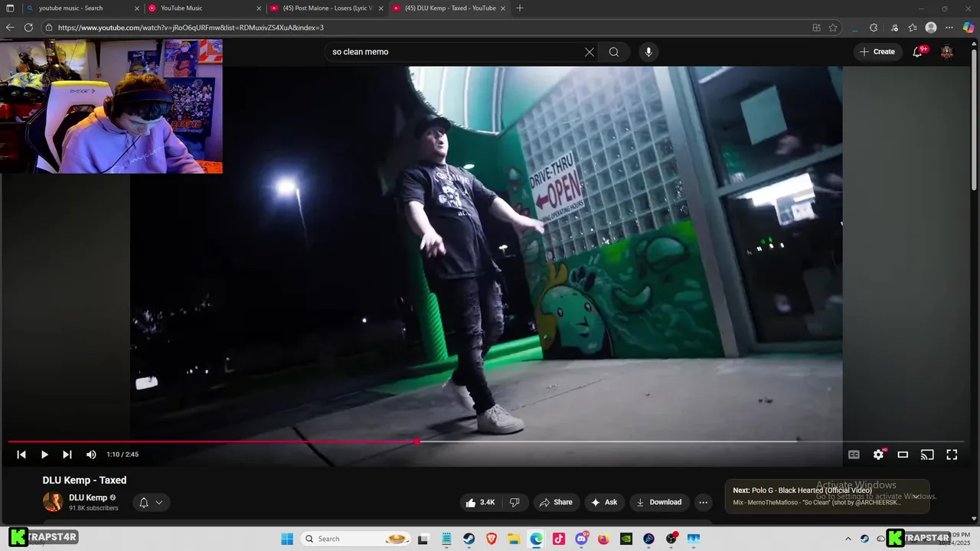The height and width of the screenshot is (551, 980).
Task: Download the video
Action: click(659, 503)
